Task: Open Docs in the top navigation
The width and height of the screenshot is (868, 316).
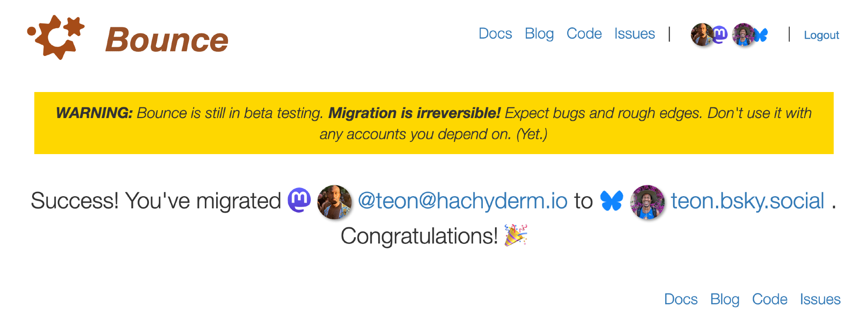Action: [495, 34]
